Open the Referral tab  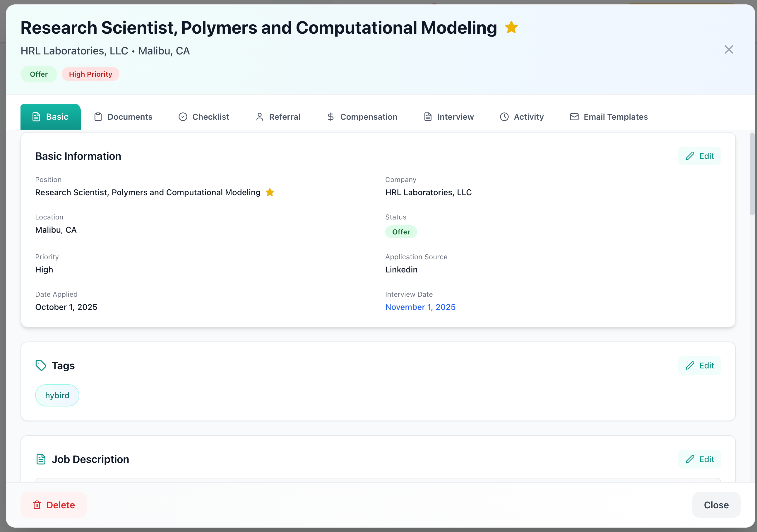(278, 117)
